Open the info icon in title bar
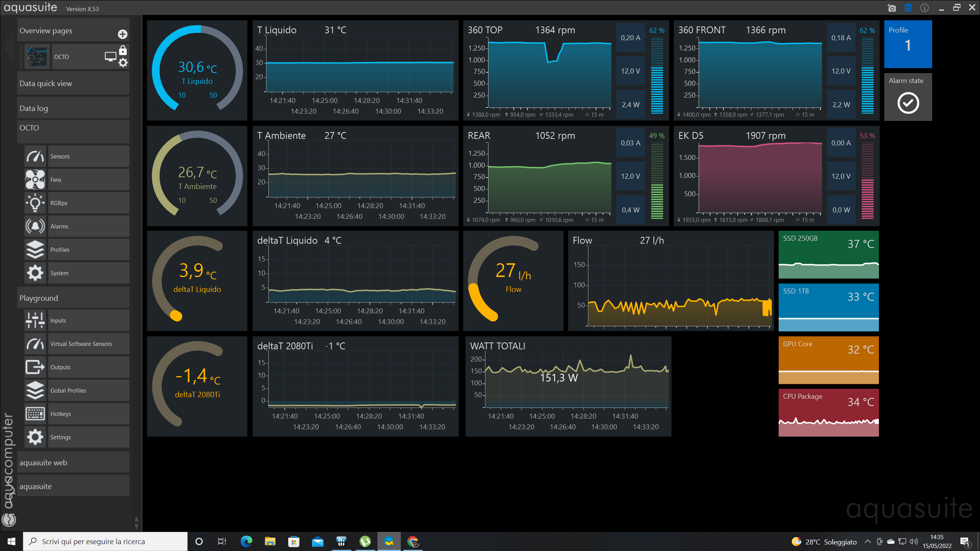Screen dimensions: 980x551 point(924,8)
